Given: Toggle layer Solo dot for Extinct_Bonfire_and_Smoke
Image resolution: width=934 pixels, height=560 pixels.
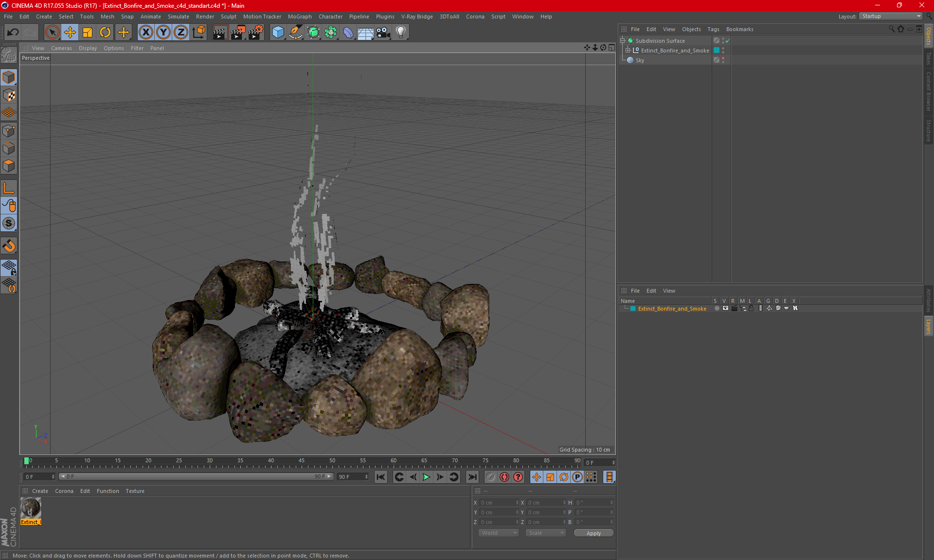Looking at the screenshot, I should coord(716,308).
